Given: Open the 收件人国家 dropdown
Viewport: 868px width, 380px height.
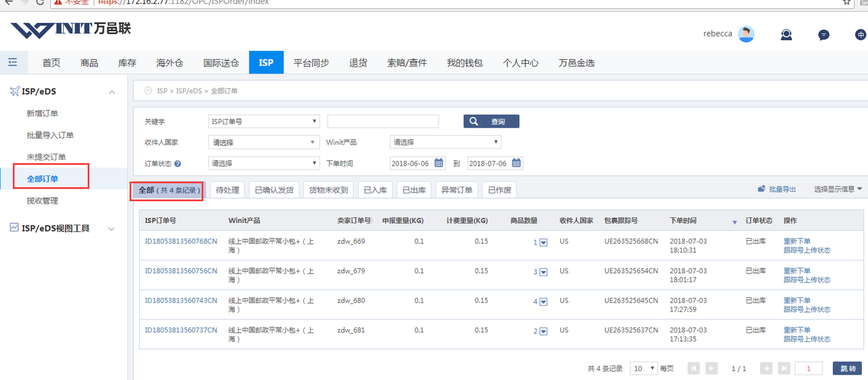Looking at the screenshot, I should tap(264, 142).
